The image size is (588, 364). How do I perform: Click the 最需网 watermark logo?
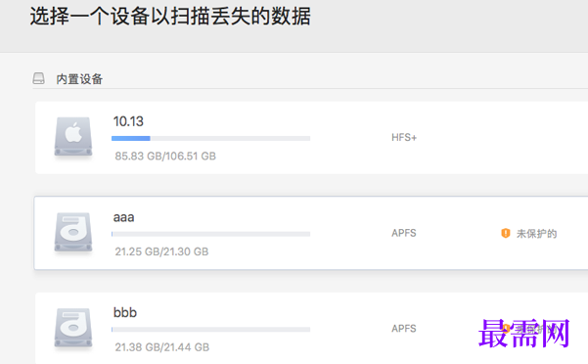[x=523, y=333]
